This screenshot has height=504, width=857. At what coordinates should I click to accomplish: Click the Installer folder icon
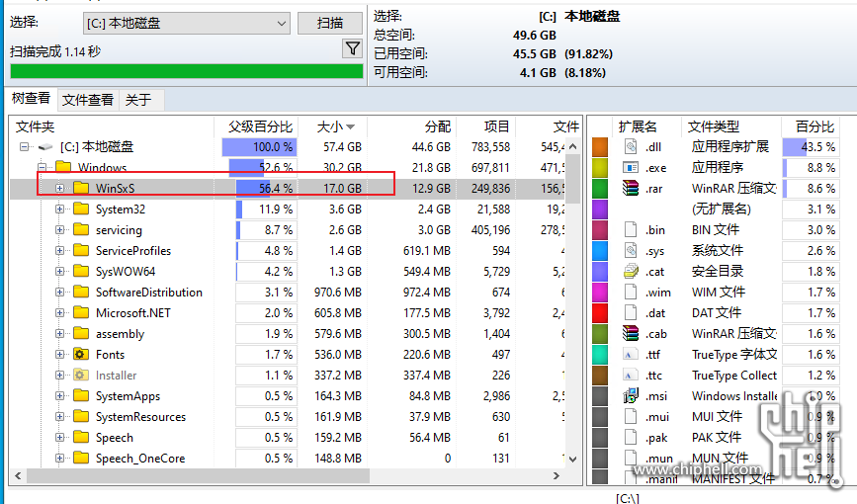(81, 375)
